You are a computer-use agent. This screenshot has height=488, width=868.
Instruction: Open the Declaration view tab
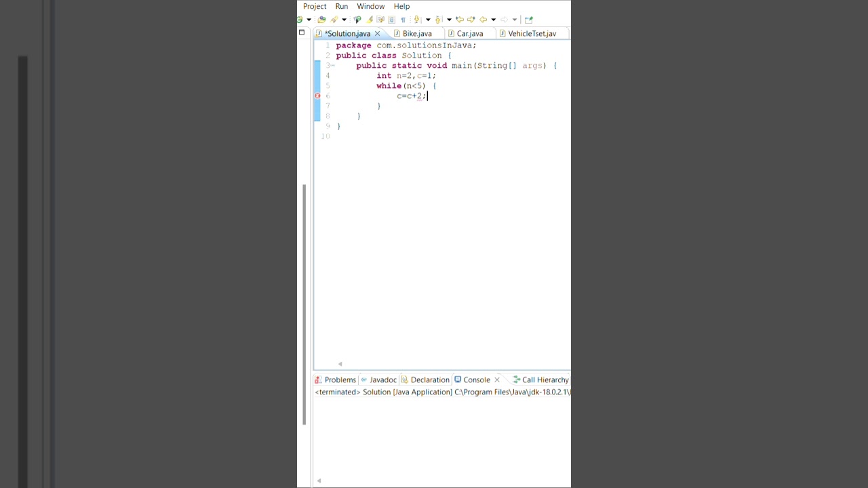[425, 380]
